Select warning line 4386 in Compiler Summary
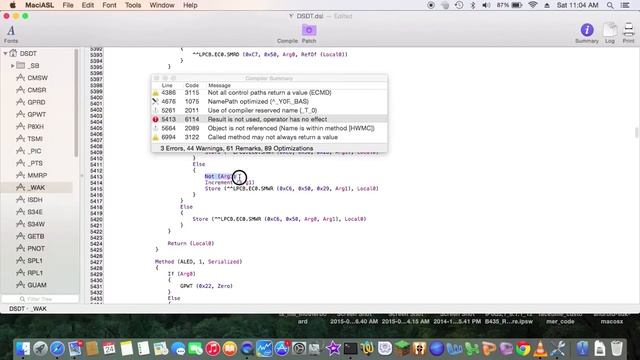Image resolution: width=640 pixels, height=360 pixels. [x=269, y=93]
